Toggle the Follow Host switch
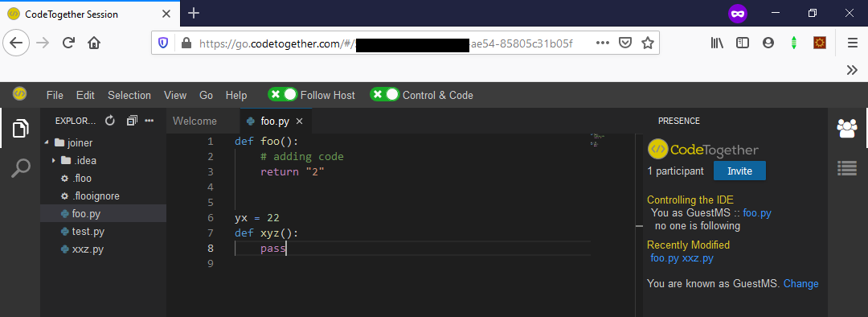This screenshot has height=317, width=868. 283,95
